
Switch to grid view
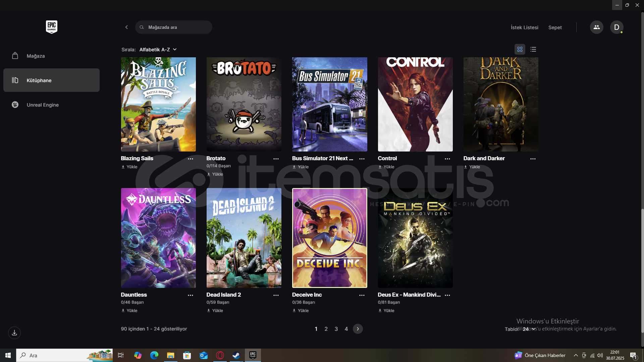click(x=520, y=49)
